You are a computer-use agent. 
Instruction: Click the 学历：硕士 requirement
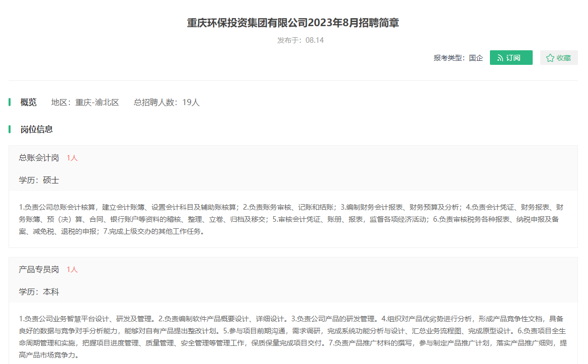coord(39,180)
